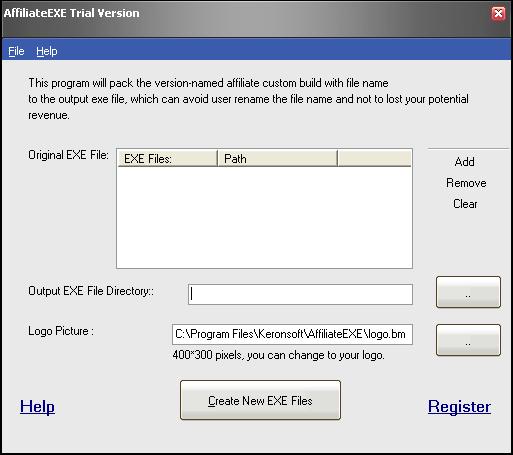
Task: Click the Path column header
Action: [x=277, y=159]
